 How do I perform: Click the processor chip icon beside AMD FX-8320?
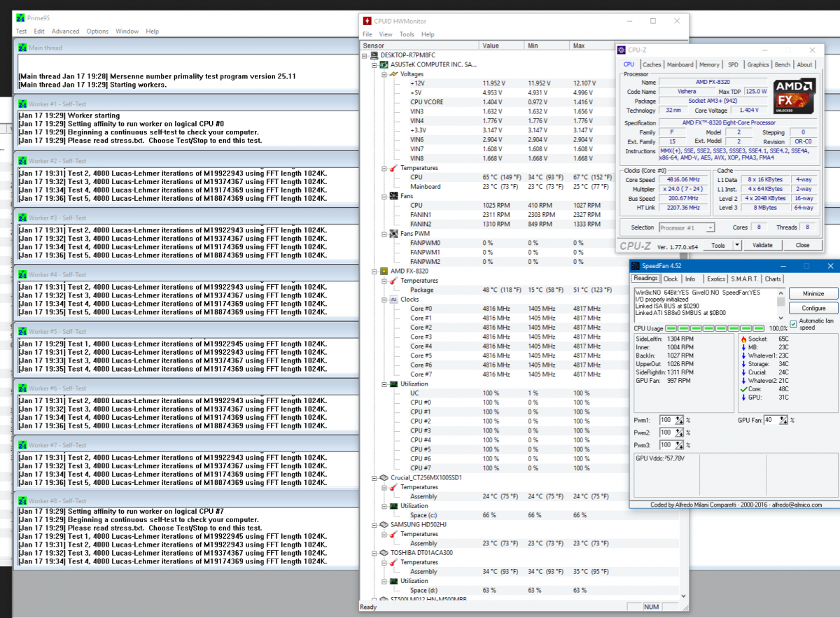[x=384, y=271]
